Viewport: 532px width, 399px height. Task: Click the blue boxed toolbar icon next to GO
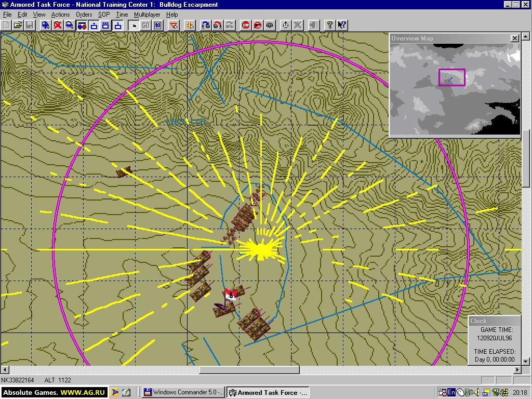[158, 25]
